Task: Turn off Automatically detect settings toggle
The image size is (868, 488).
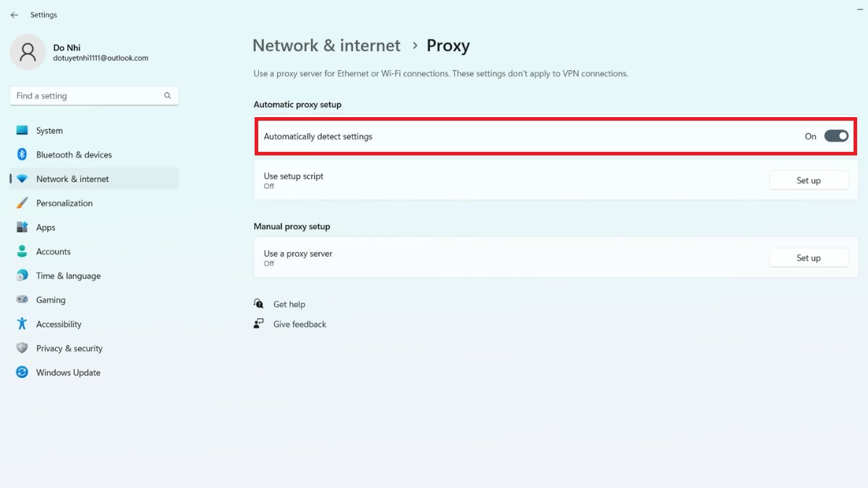Action: click(x=835, y=136)
